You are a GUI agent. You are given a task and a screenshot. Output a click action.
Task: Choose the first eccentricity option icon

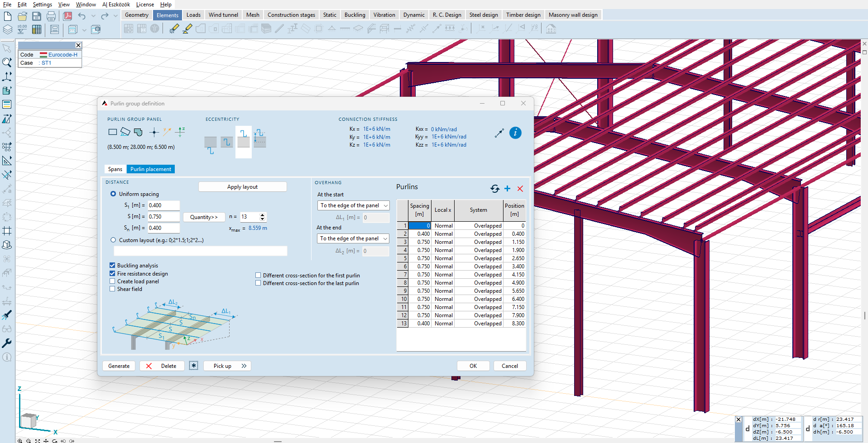pyautogui.click(x=211, y=145)
